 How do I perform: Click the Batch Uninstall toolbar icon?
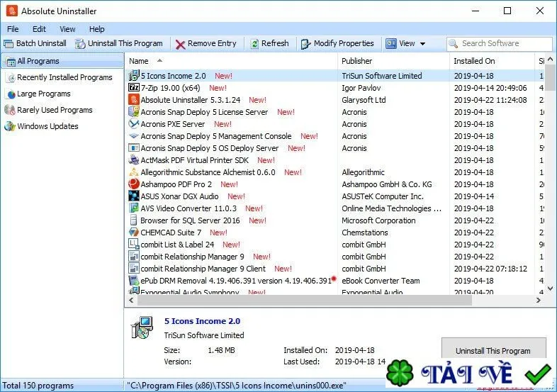pyautogui.click(x=9, y=44)
